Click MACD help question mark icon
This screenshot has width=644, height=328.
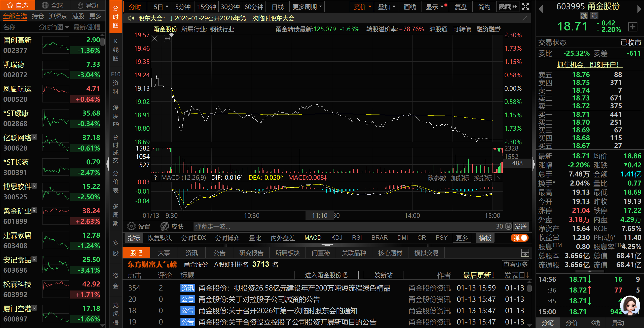(156, 178)
